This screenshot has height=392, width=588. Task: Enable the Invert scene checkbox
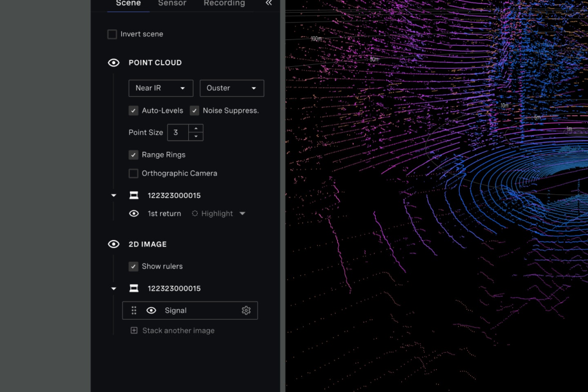(112, 34)
